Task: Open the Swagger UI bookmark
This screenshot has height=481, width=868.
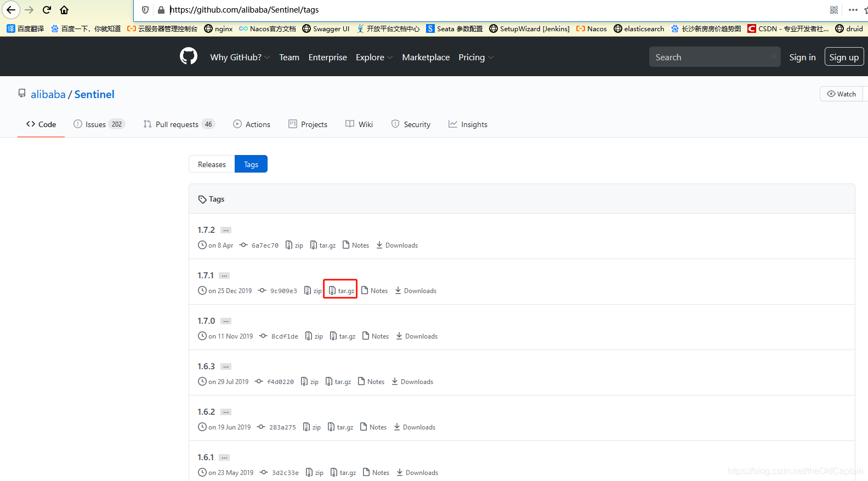Action: [326, 28]
